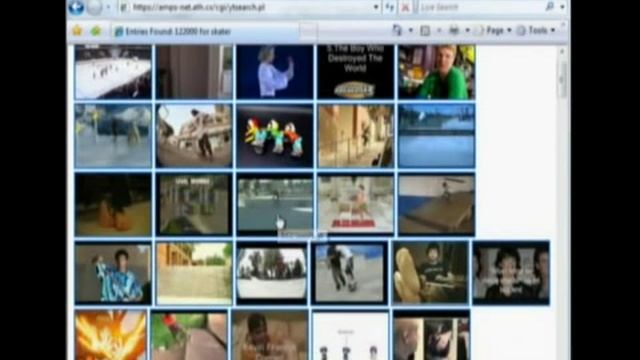The height and width of the screenshot is (360, 640).
Task: Open the green storefront sign thumbnail
Action: coord(194,204)
